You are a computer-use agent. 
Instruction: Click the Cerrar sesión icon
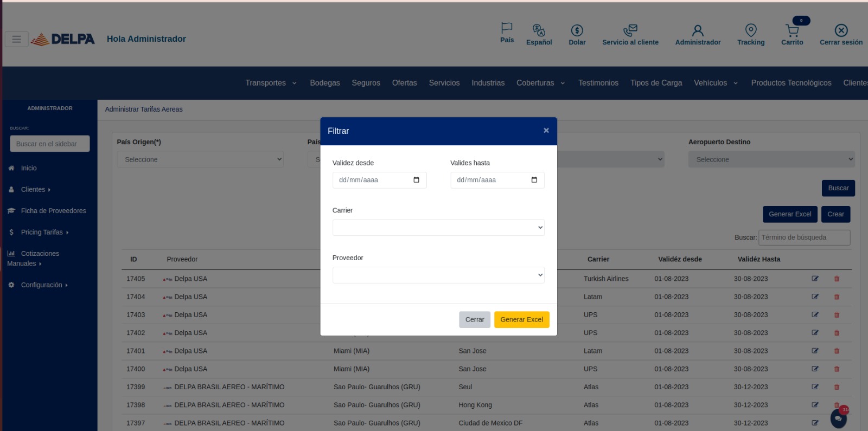click(841, 30)
